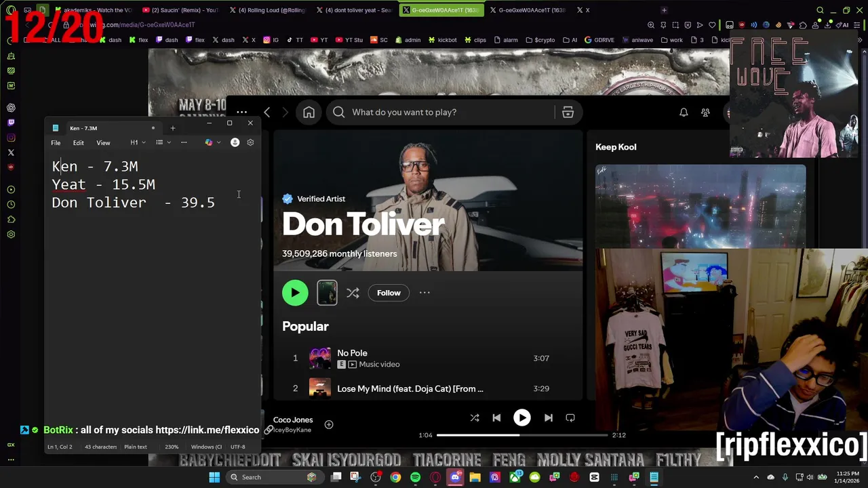This screenshot has width=868, height=488.
Task: Expand the list formatting dropdown in Notepad
Action: tap(163, 143)
